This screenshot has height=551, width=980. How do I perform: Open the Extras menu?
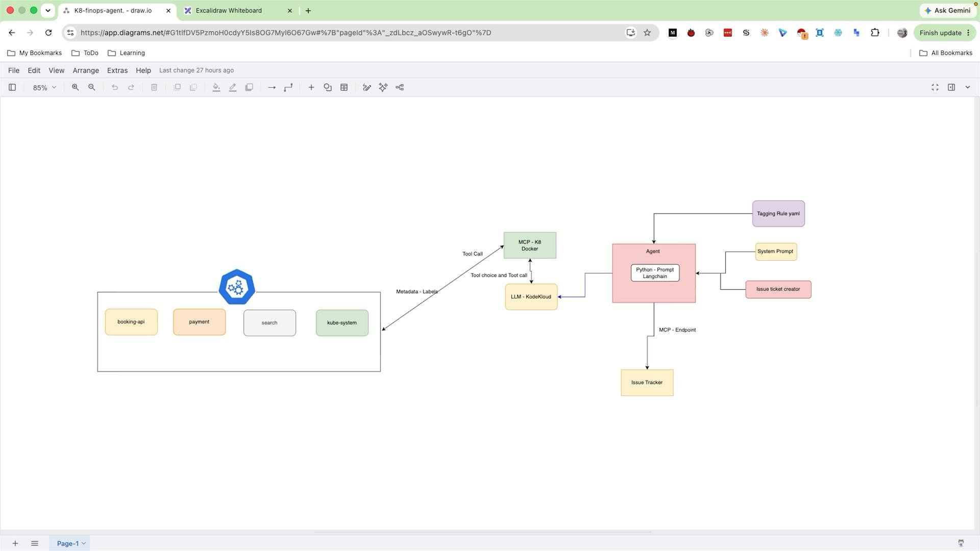(x=117, y=70)
